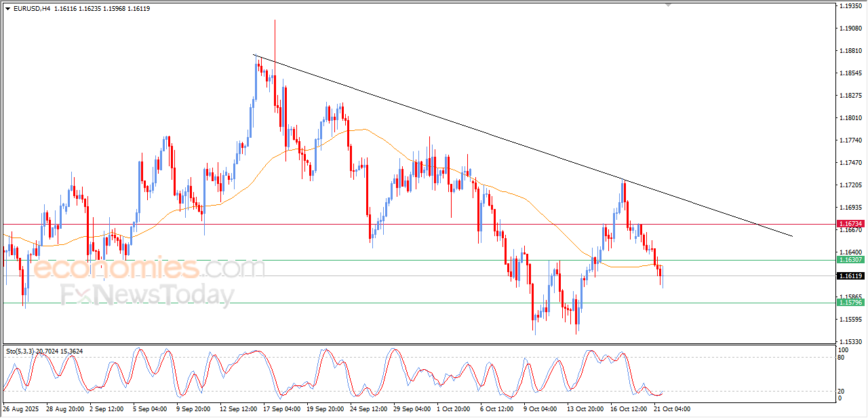
Task: Click the 28 Aug 20:00 time label
Action: [x=66, y=410]
